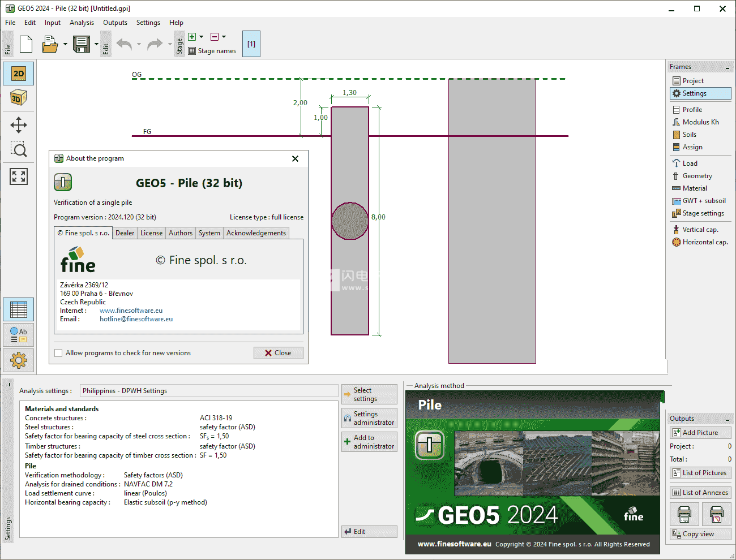Image resolution: width=736 pixels, height=560 pixels.
Task: Click the circular pile cross-section in drawing
Action: point(350,221)
